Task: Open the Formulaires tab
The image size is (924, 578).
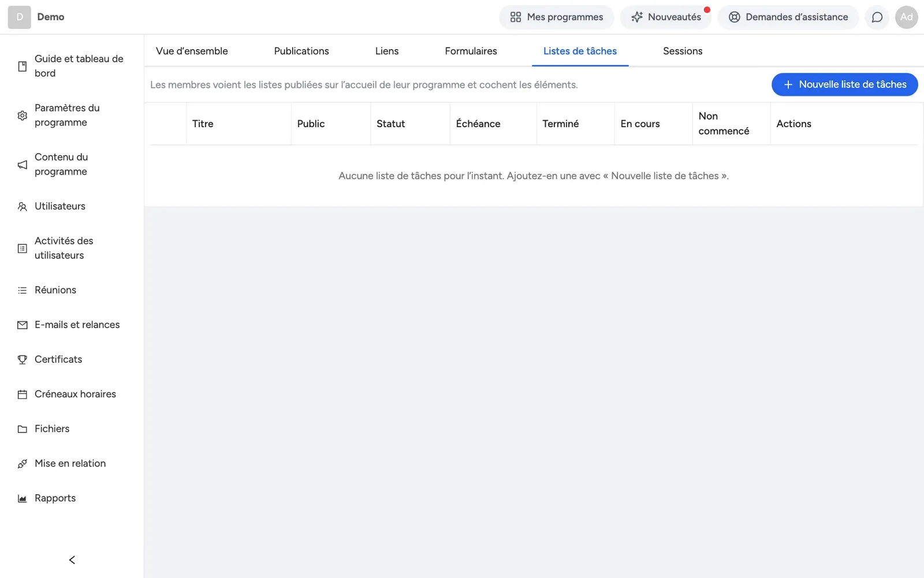Action: click(x=471, y=51)
